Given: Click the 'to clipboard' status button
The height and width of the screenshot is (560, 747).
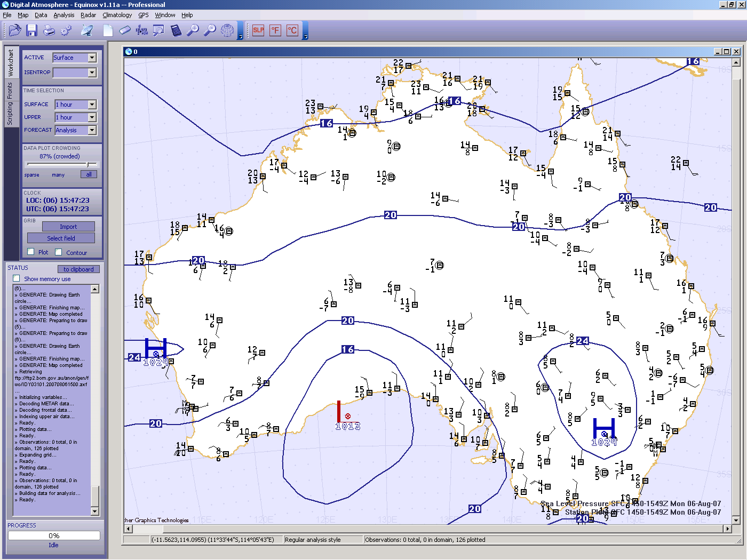Looking at the screenshot, I should tap(78, 269).
